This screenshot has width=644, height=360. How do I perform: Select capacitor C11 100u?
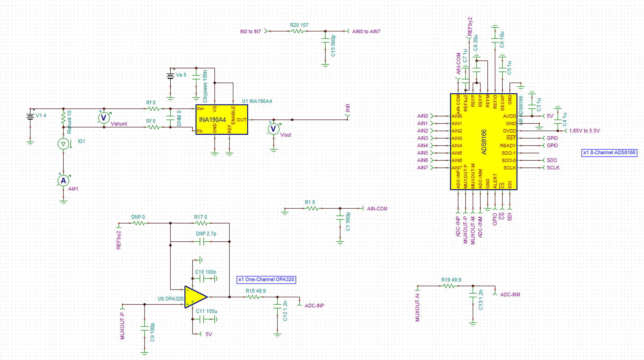202,319
